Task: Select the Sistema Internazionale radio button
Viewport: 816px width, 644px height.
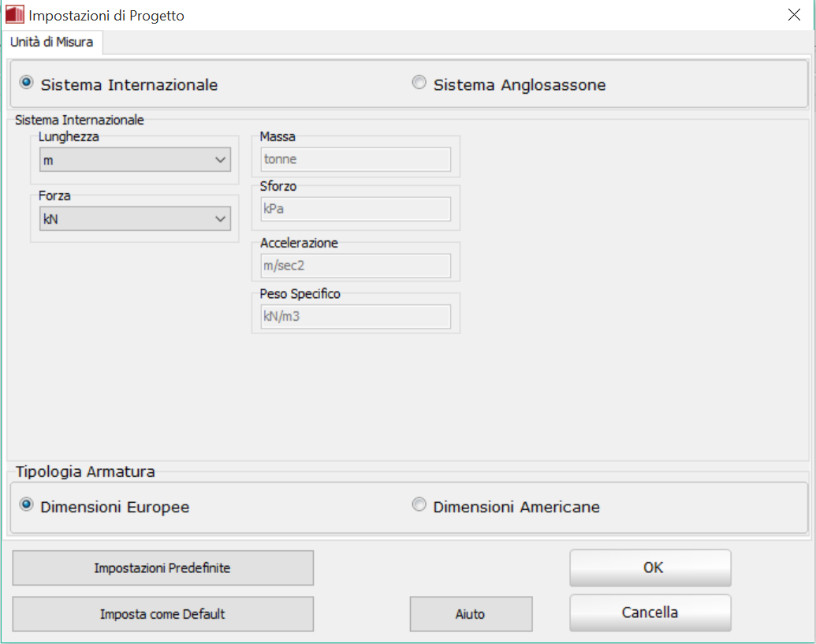Action: tap(28, 83)
